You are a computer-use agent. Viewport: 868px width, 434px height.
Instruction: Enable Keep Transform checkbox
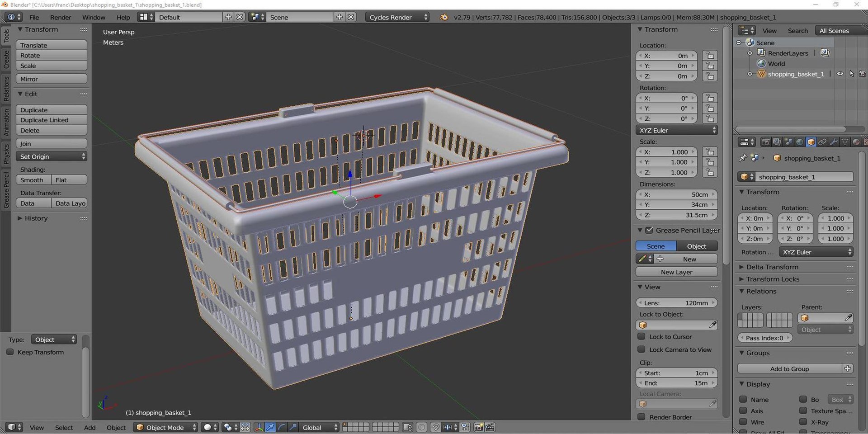point(10,352)
